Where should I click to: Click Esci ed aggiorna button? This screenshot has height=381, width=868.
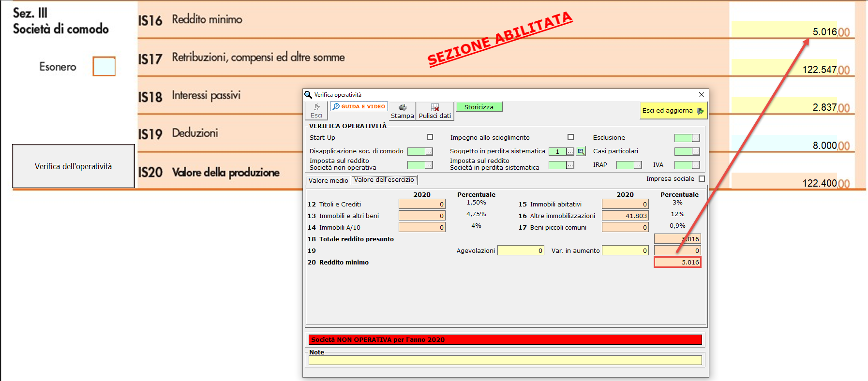[x=673, y=111]
